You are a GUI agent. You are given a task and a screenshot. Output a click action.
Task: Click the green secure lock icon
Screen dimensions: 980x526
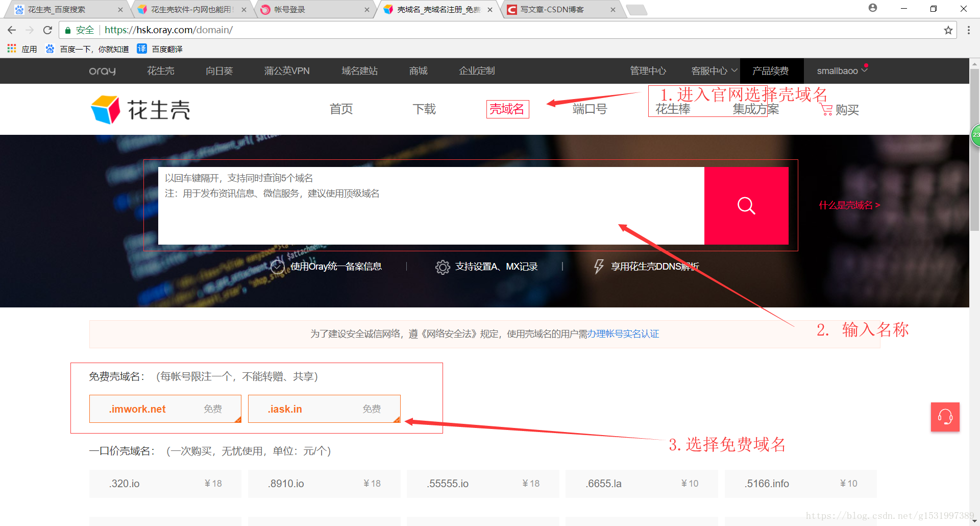67,30
